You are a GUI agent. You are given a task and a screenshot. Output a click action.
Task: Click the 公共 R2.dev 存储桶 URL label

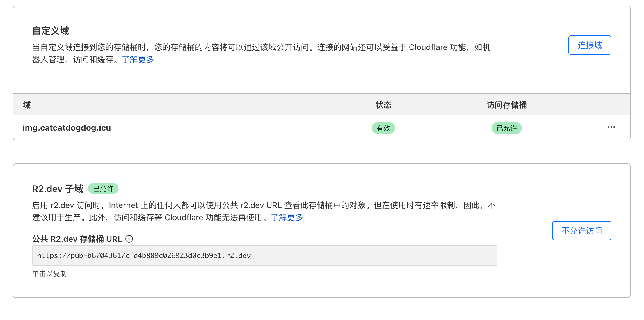(77, 239)
